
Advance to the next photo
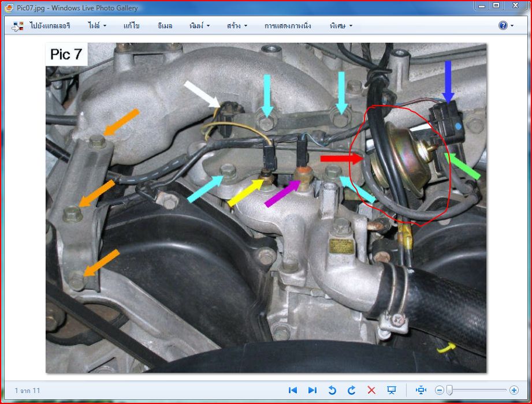[312, 390]
